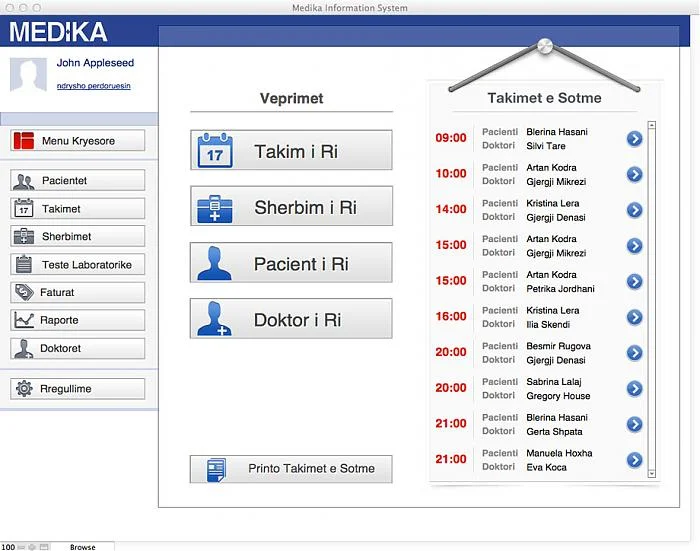The height and width of the screenshot is (551, 700).
Task: Open the 14:00 appointment arrow for Kristina Lera
Action: [634, 210]
